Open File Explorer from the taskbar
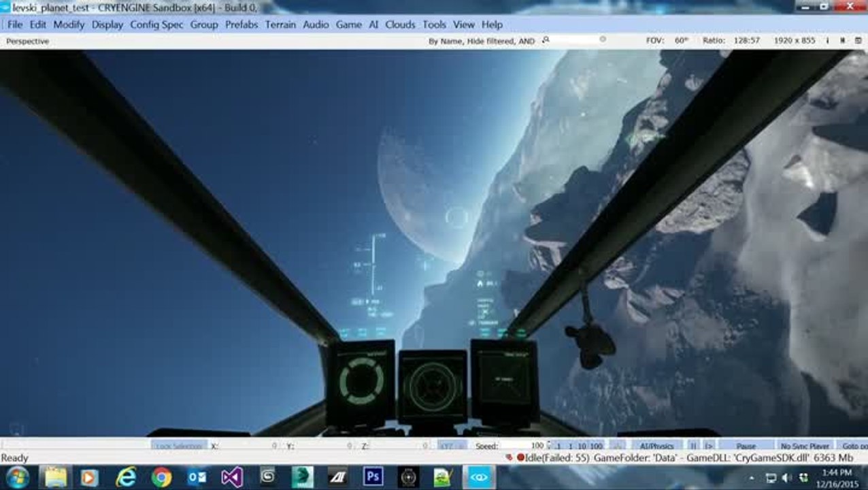The image size is (868, 490). [56, 477]
